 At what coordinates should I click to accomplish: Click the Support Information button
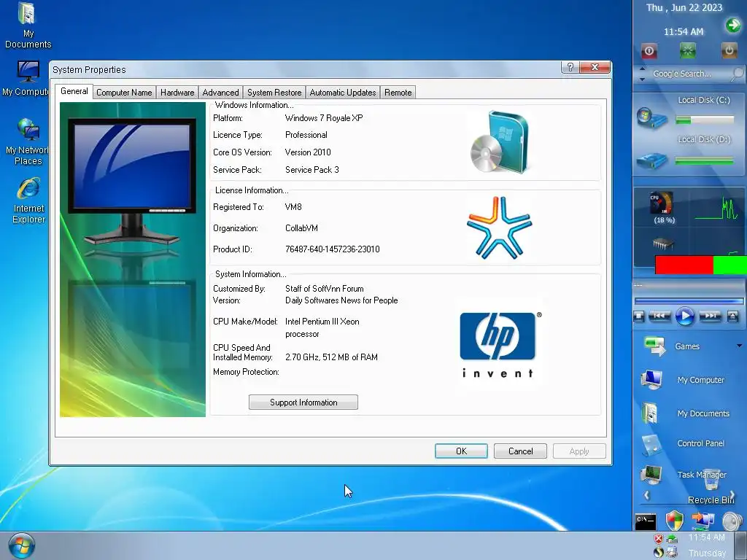[303, 402]
